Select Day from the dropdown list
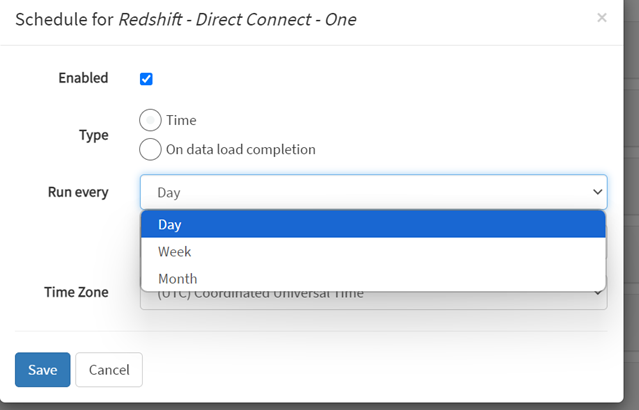The image size is (639, 410). point(372,224)
